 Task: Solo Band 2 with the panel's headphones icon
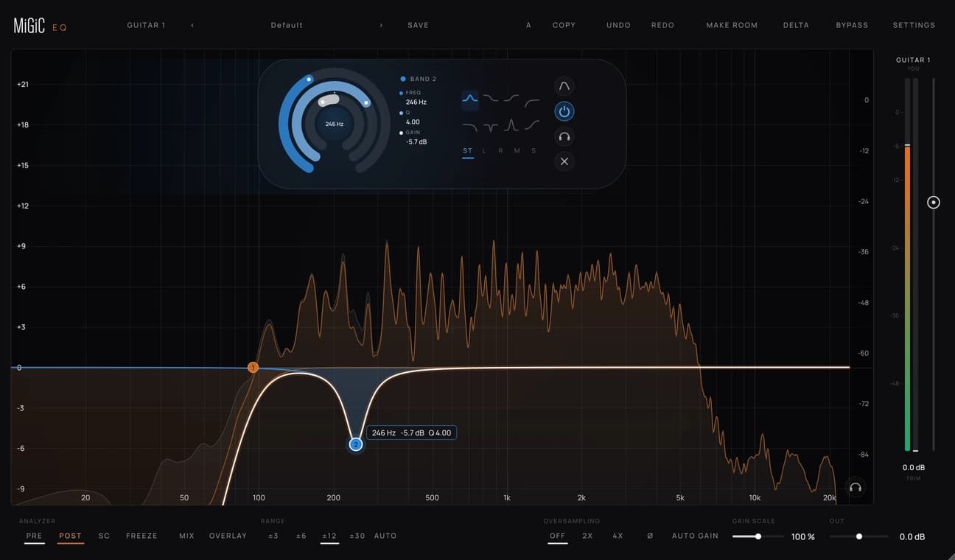(564, 136)
